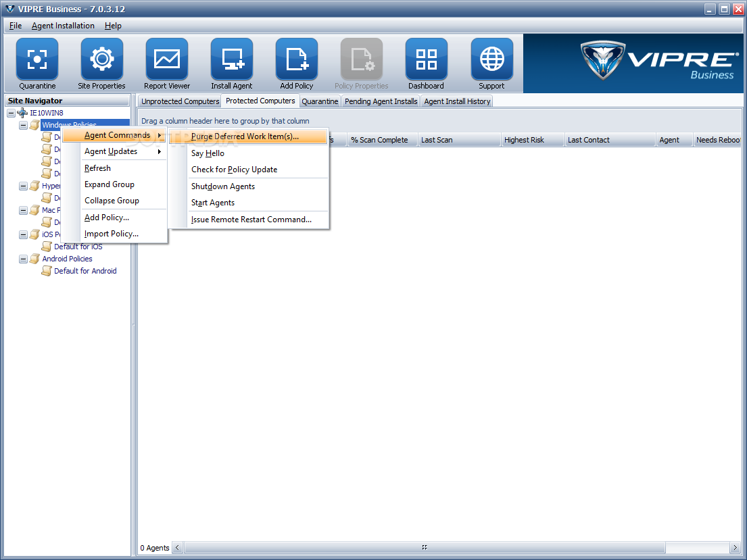Click Refresh in context menu
Screen dimensions: 747x560
tap(114, 168)
